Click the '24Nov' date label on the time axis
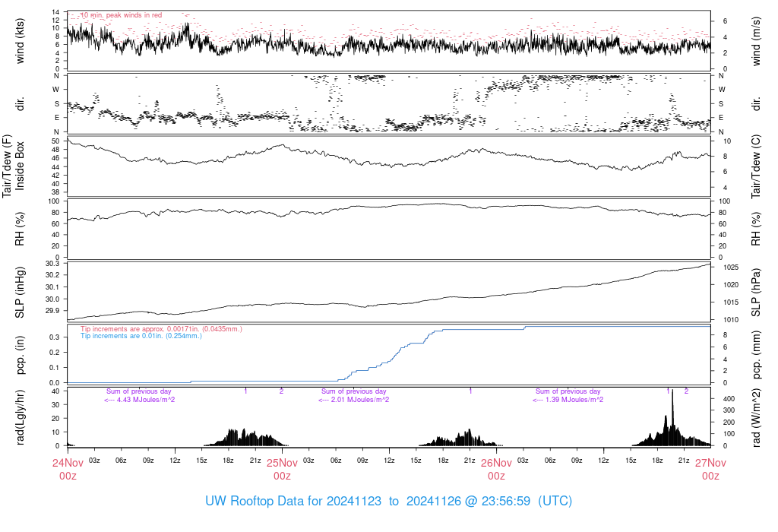Viewport: 778px width, 532px height. tap(68, 463)
